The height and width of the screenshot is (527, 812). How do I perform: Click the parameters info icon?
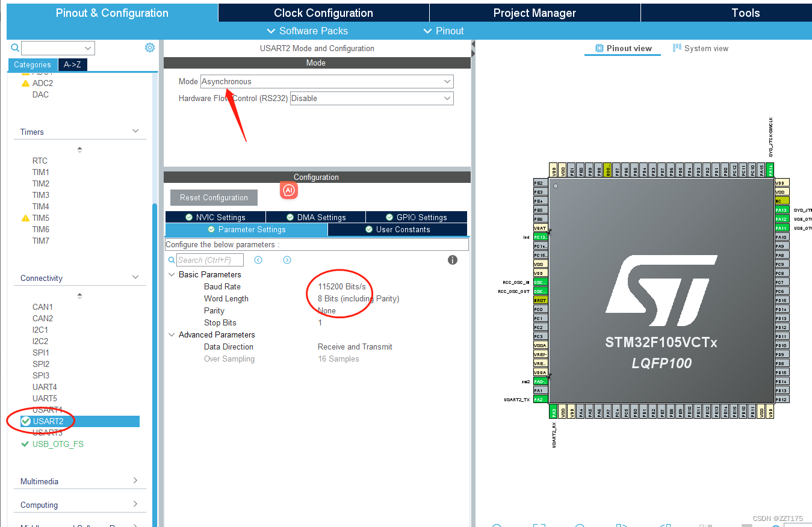pos(452,260)
